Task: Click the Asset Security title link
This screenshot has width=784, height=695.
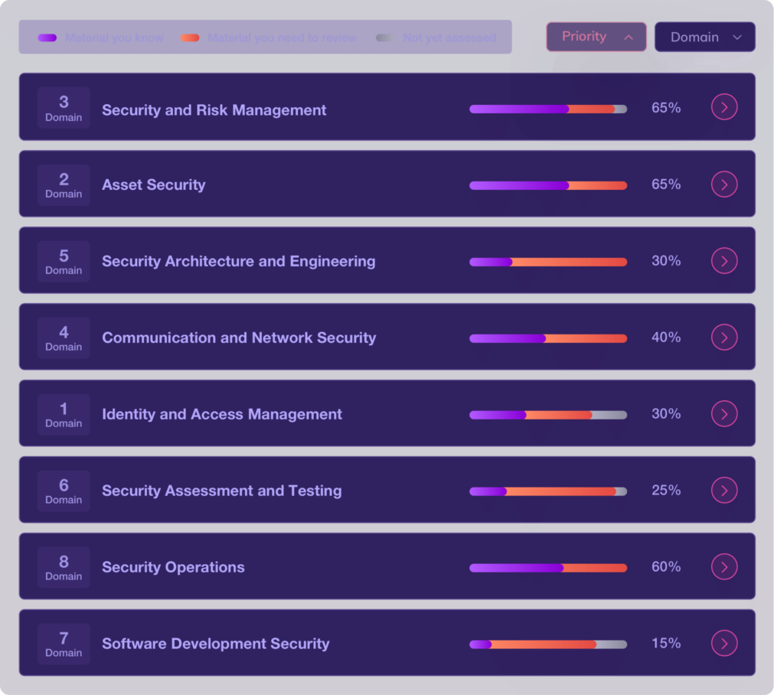Action: (x=153, y=184)
